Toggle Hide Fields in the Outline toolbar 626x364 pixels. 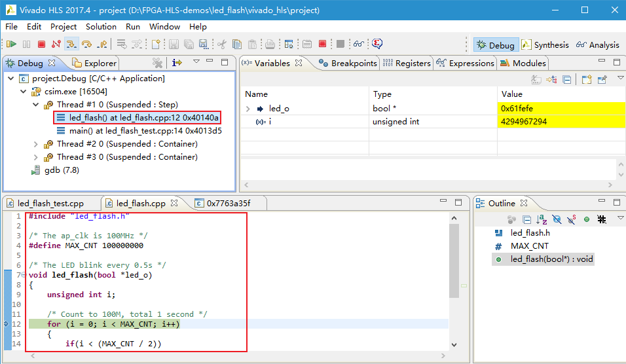click(557, 219)
